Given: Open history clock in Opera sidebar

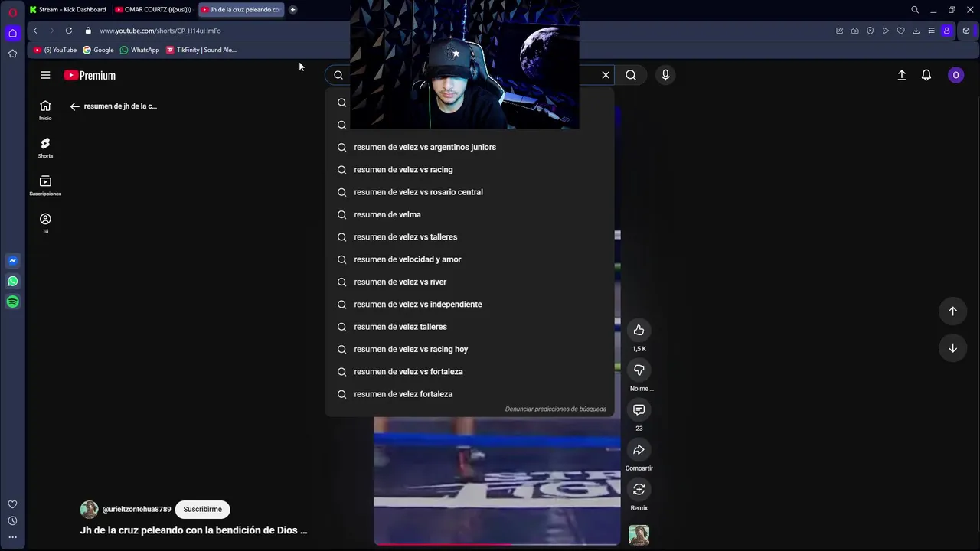Looking at the screenshot, I should click(12, 521).
